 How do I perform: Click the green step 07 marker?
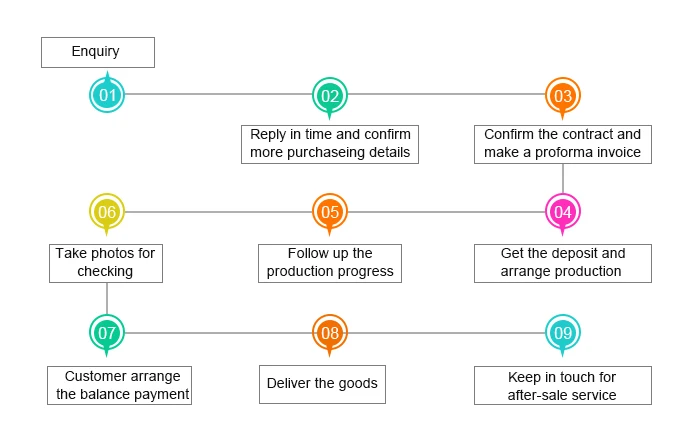pos(107,332)
